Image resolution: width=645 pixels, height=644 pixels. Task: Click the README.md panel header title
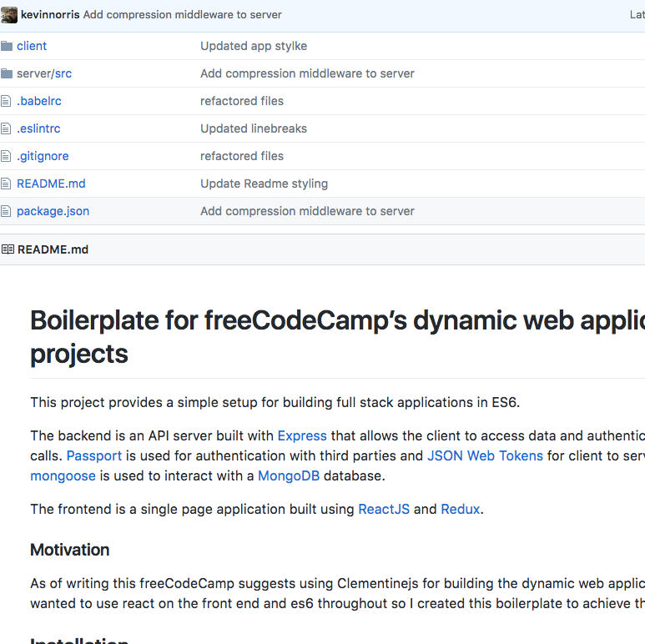(x=53, y=249)
